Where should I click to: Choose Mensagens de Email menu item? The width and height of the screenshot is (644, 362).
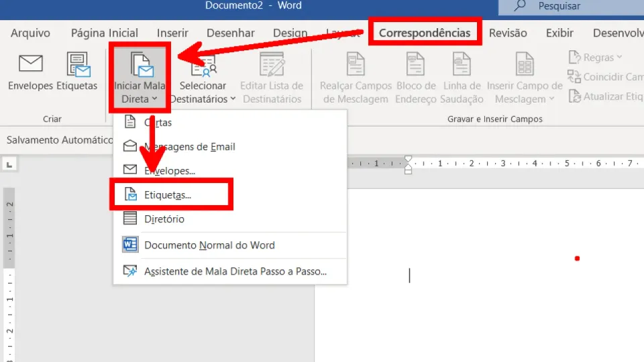[x=230, y=147]
